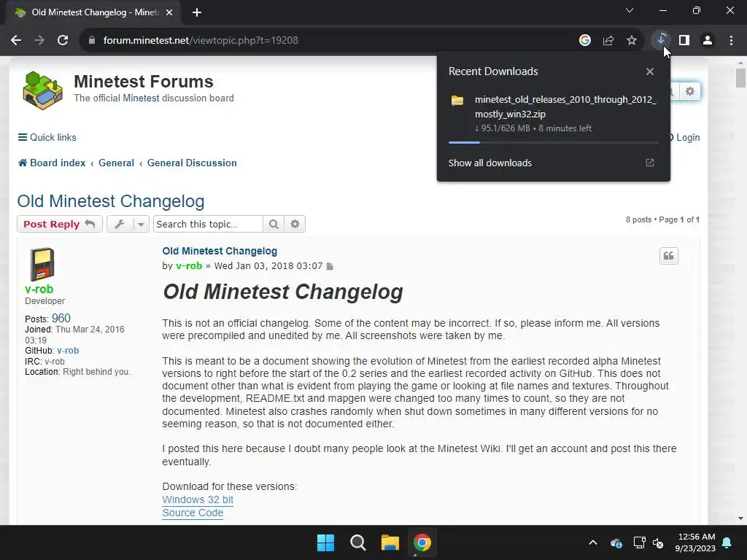Open a new browser tab
Screen dimensions: 747x560
(x=197, y=12)
